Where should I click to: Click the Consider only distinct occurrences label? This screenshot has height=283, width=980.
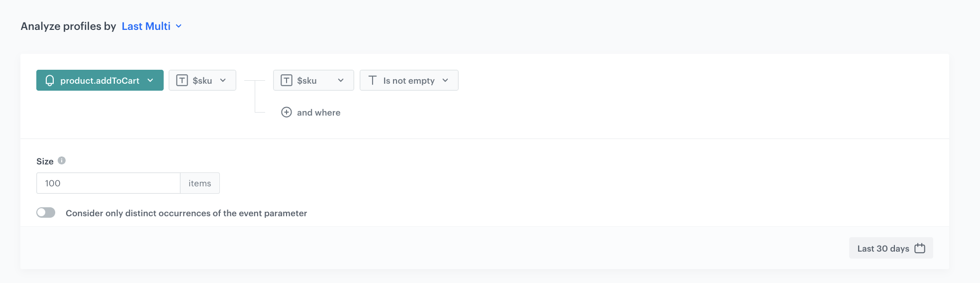[x=187, y=213]
